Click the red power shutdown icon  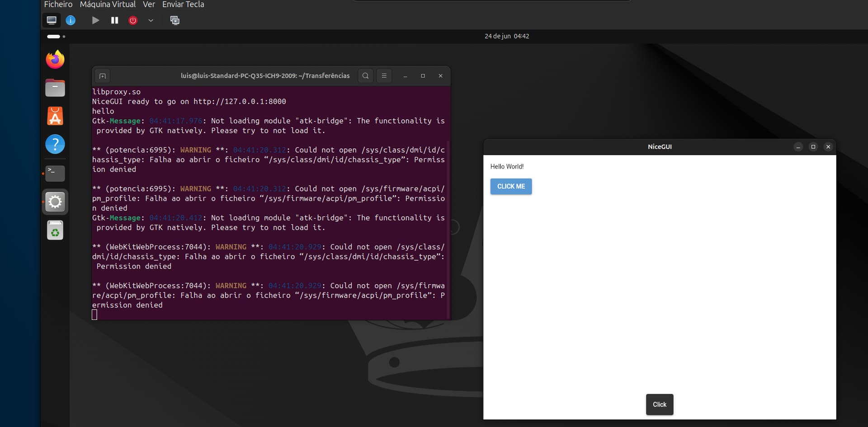(133, 20)
